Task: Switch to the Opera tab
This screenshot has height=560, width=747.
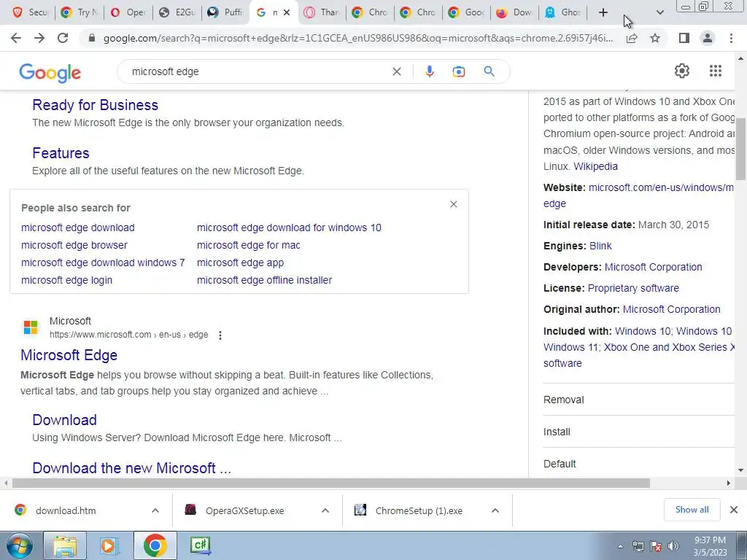Action: 128,13
